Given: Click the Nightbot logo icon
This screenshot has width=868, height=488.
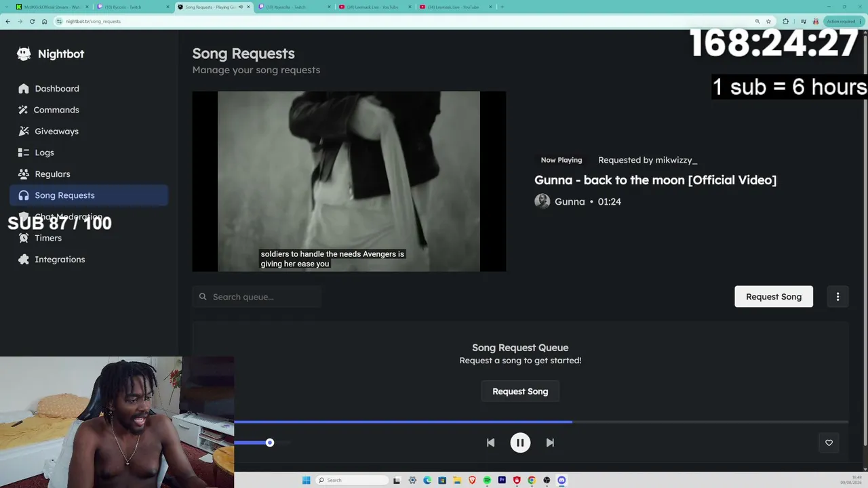Looking at the screenshot, I should coord(24,54).
